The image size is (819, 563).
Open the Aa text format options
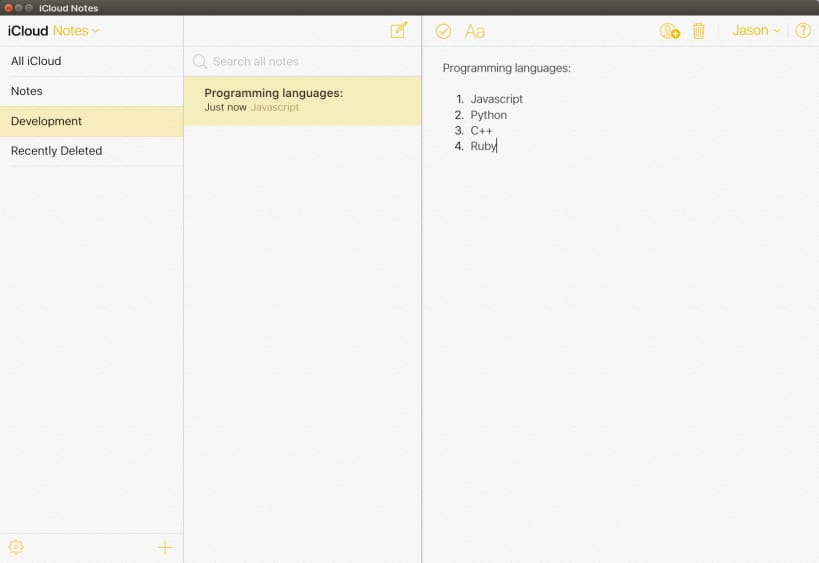tap(475, 31)
